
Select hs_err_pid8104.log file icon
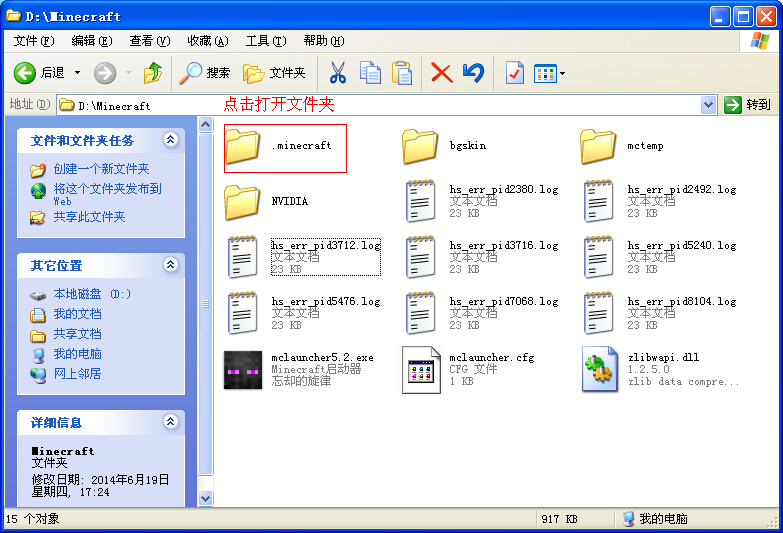(x=598, y=313)
